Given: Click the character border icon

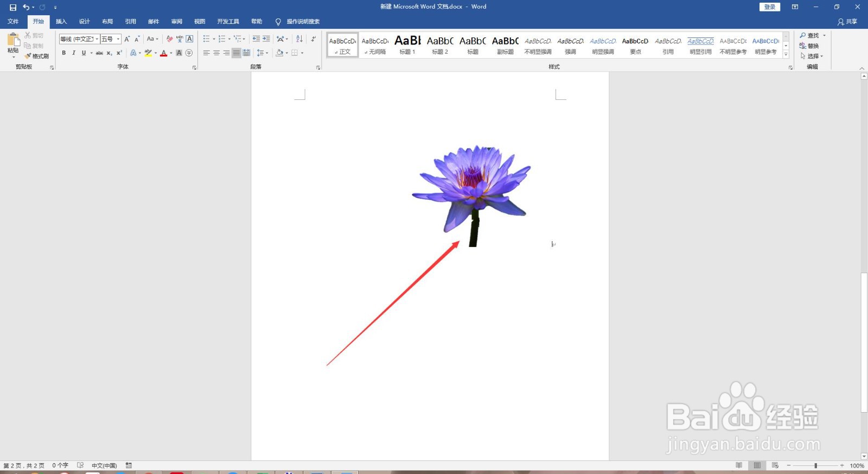Looking at the screenshot, I should (189, 39).
